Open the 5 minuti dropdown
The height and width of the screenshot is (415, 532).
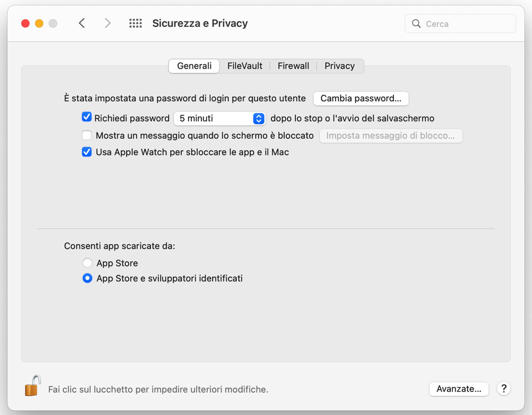click(219, 119)
